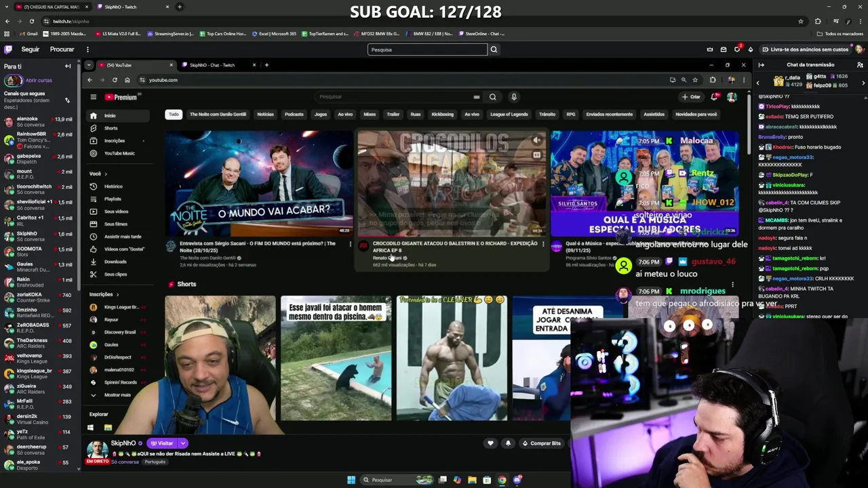Open Histórico in YouTube sidebar
Screen dimensions: 868x488
click(x=113, y=186)
